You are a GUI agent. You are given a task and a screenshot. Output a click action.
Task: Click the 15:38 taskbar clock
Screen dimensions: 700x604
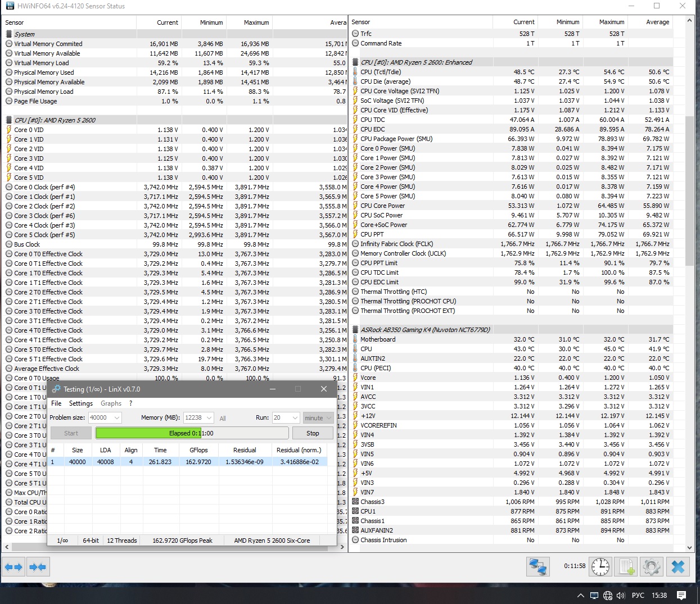coord(659,596)
